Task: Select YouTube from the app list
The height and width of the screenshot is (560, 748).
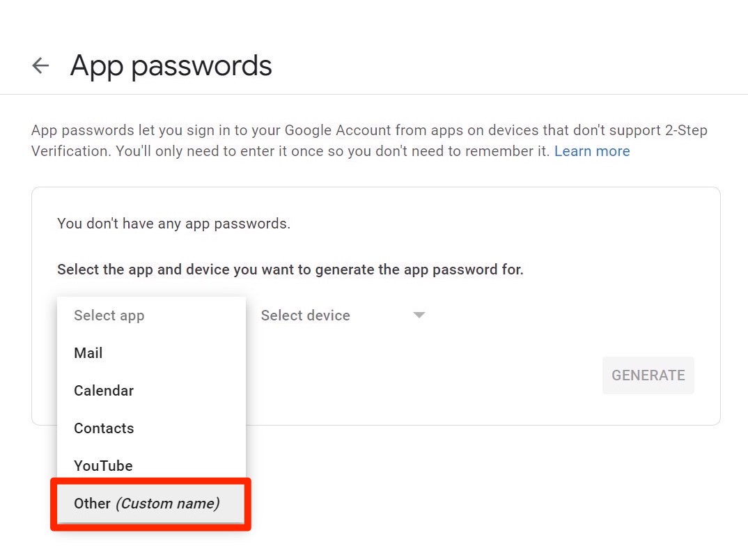Action: pos(103,466)
